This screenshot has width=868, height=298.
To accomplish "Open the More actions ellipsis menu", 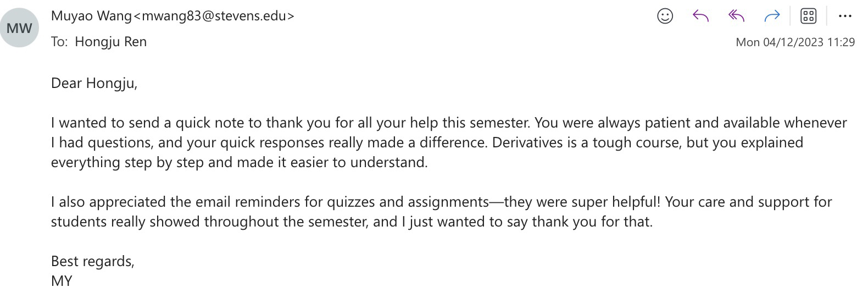I will tap(845, 16).
